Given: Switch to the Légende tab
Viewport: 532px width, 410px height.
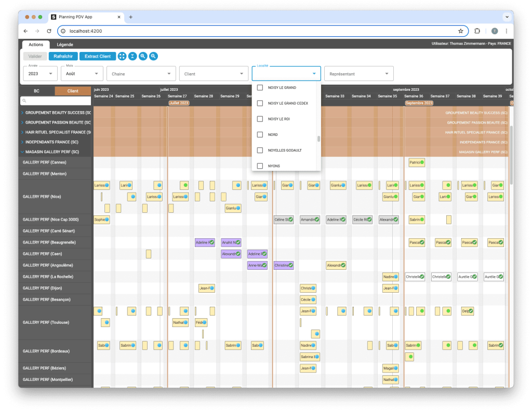Looking at the screenshot, I should pos(65,45).
